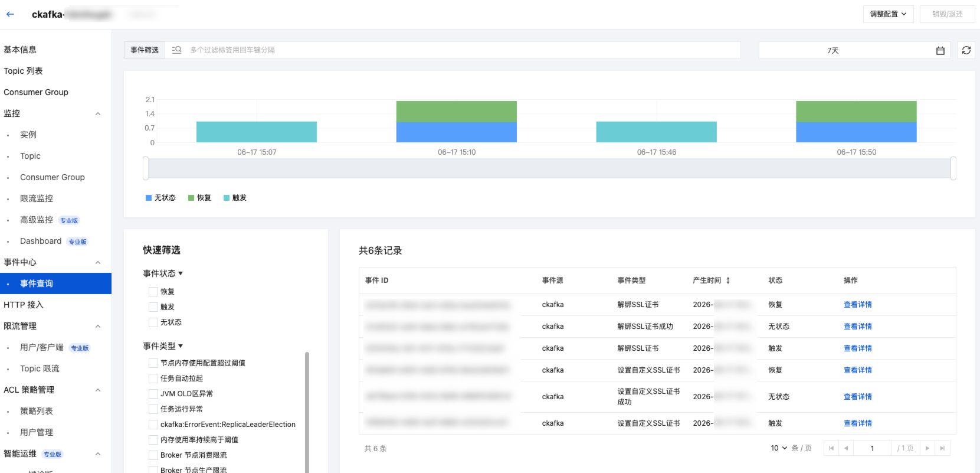
Task: Toggle the 无状态 legend marker
Action: [149, 198]
